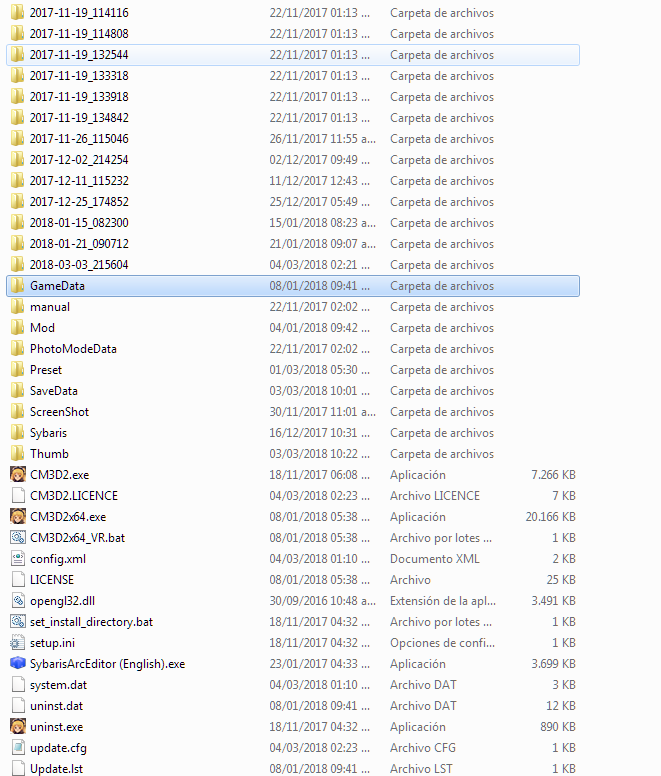Image resolution: width=661 pixels, height=776 pixels.
Task: Click the 23/01/2017 04:33 date value
Action: pos(320,664)
